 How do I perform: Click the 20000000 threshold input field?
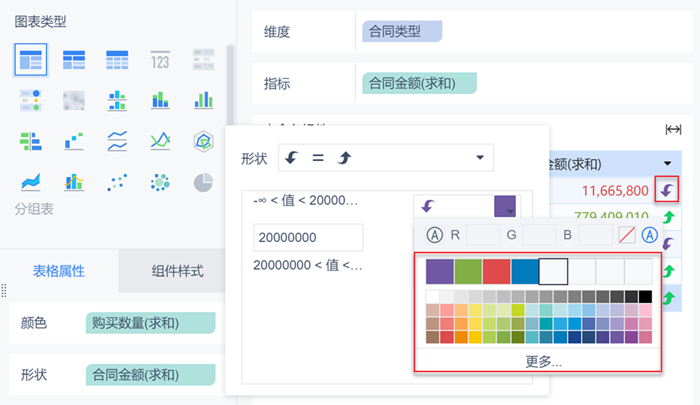click(x=308, y=238)
